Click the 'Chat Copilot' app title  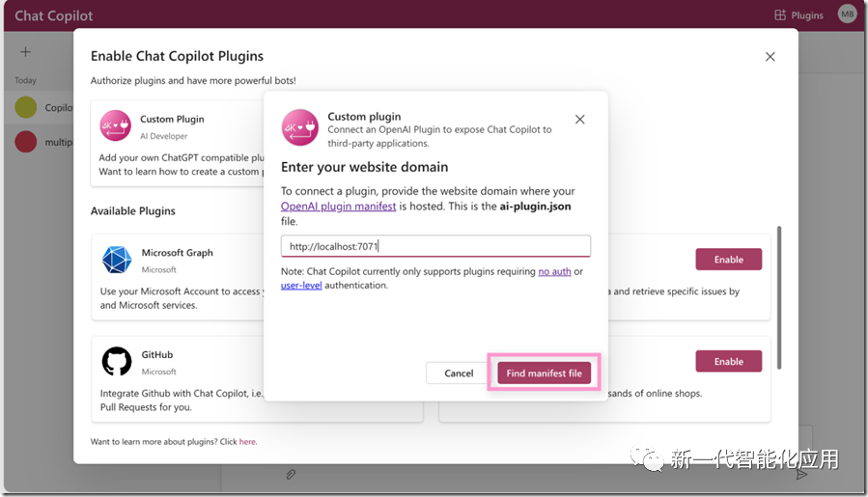[x=54, y=15]
